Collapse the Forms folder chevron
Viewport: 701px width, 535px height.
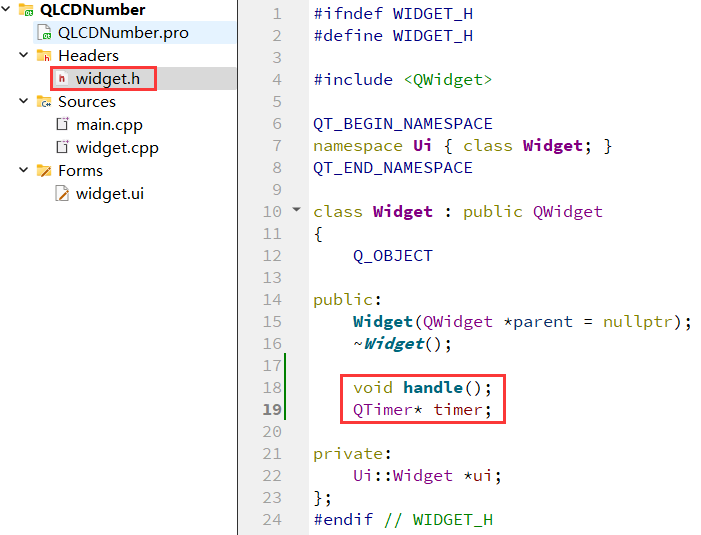pos(24,170)
